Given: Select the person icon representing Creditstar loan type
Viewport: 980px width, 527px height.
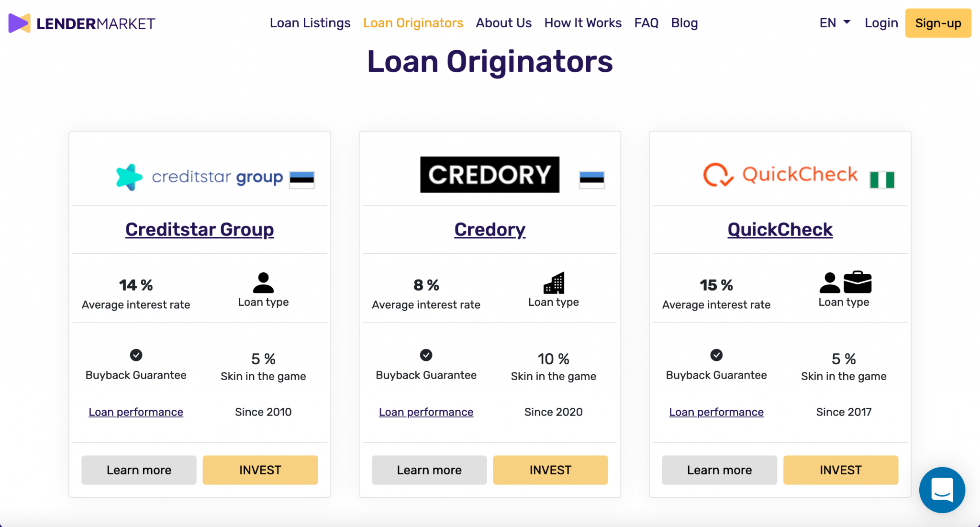Looking at the screenshot, I should (x=263, y=283).
